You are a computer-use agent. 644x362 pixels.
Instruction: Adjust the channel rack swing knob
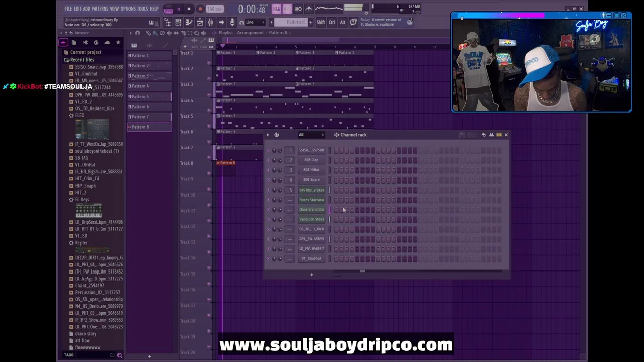click(462, 135)
